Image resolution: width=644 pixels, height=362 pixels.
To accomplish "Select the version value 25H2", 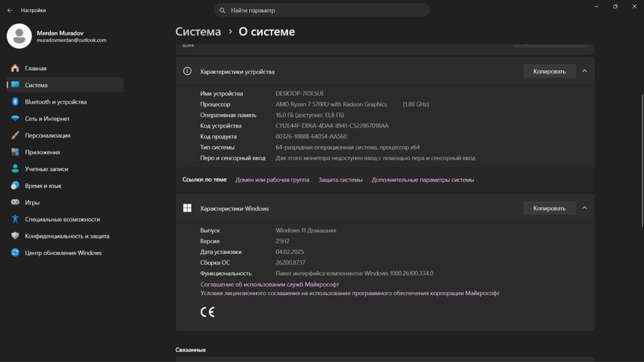I will 282,241.
